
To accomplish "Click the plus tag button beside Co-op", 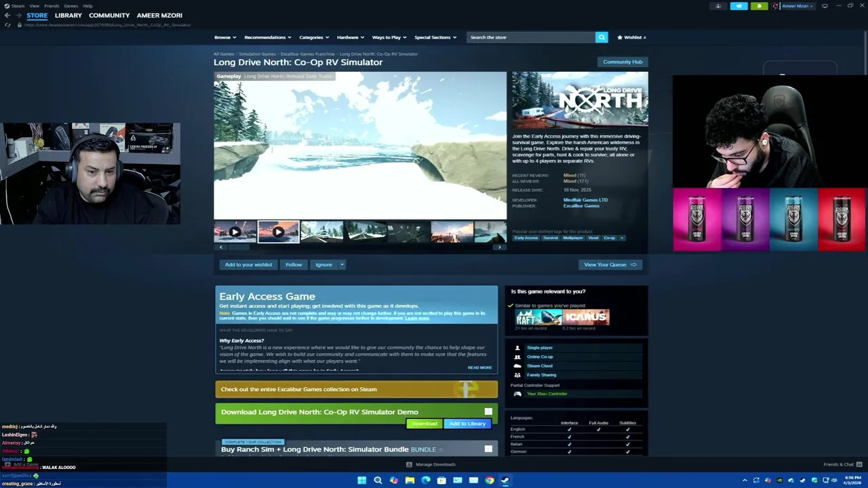I will (622, 238).
